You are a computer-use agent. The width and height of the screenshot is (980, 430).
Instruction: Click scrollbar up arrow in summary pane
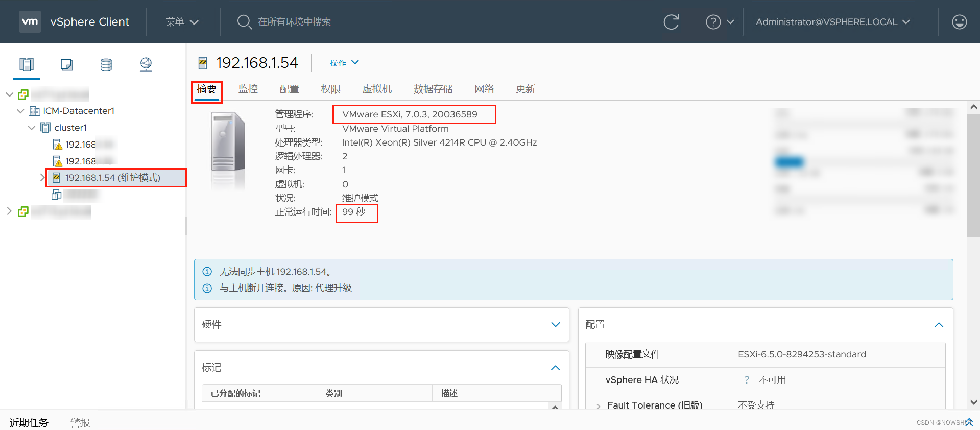point(973,107)
